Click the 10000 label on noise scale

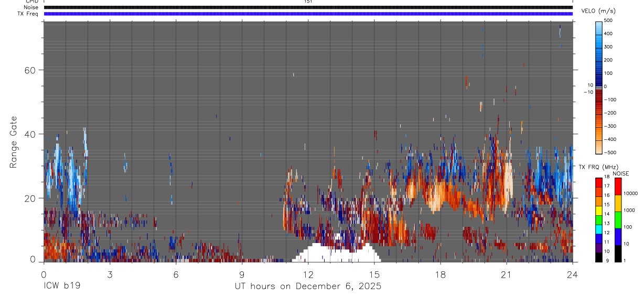(630, 194)
